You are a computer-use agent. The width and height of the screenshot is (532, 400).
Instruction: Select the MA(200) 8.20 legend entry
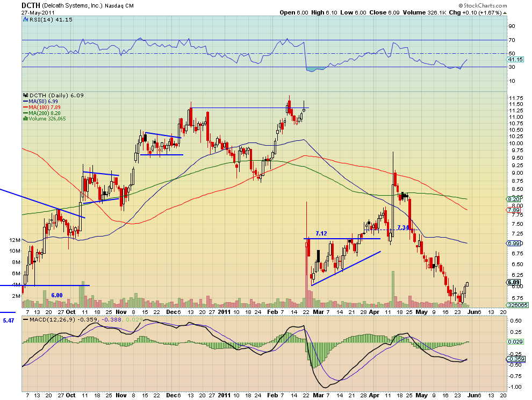(42, 113)
